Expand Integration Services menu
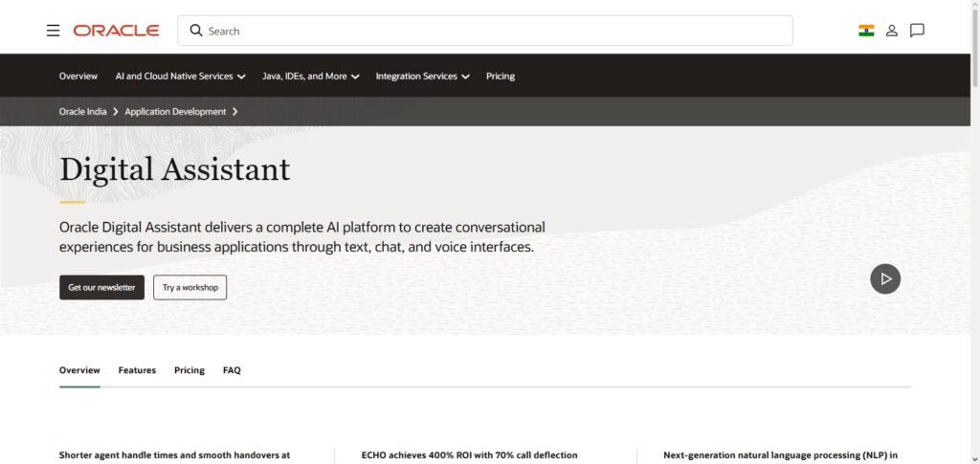This screenshot has width=980, height=464. pyautogui.click(x=422, y=77)
